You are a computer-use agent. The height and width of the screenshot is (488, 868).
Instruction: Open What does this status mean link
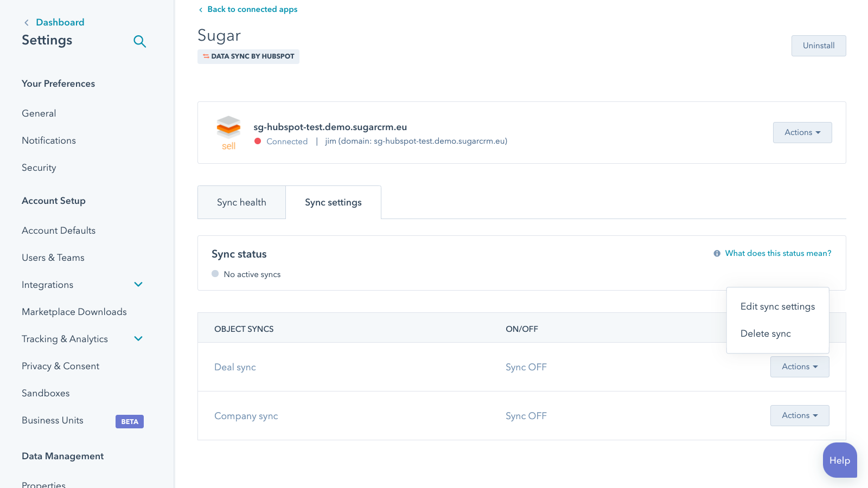click(x=778, y=253)
